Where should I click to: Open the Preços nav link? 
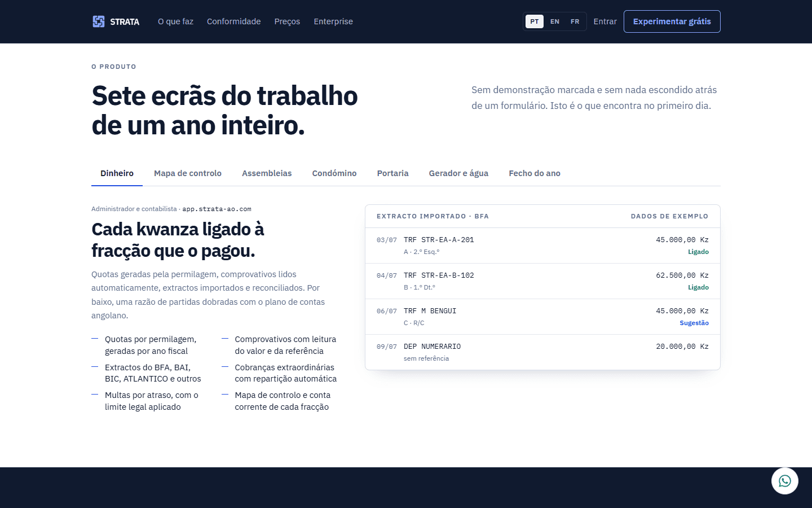click(x=287, y=21)
